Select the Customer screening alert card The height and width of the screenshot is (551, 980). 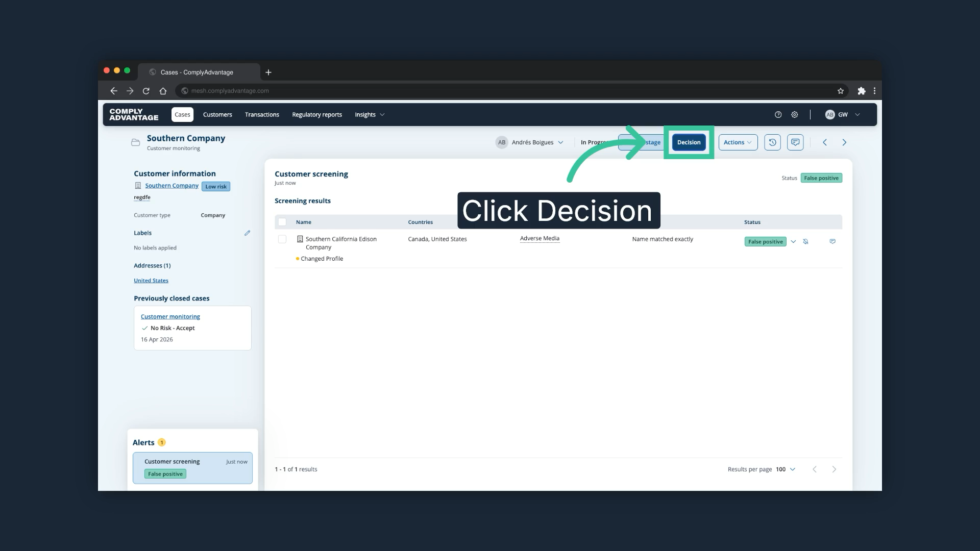pos(192,468)
